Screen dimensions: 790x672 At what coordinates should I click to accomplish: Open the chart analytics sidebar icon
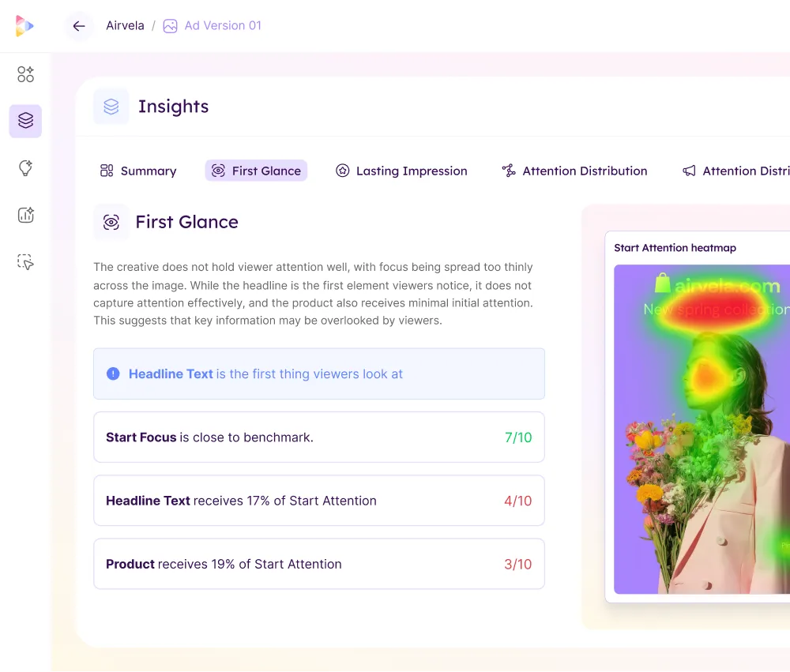(25, 215)
